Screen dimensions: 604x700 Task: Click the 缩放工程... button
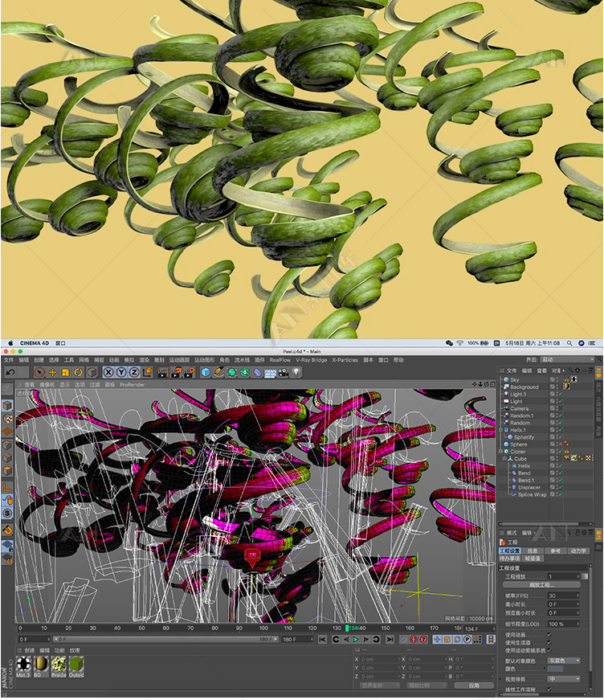[x=541, y=585]
